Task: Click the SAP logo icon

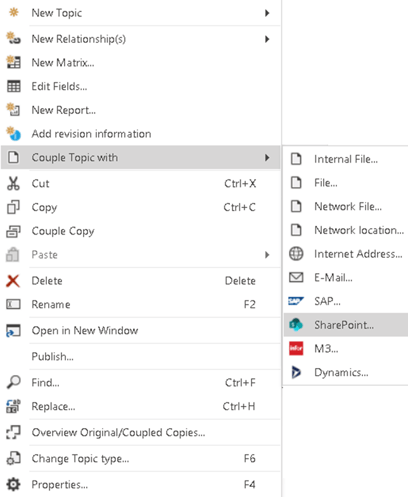Action: click(x=296, y=301)
